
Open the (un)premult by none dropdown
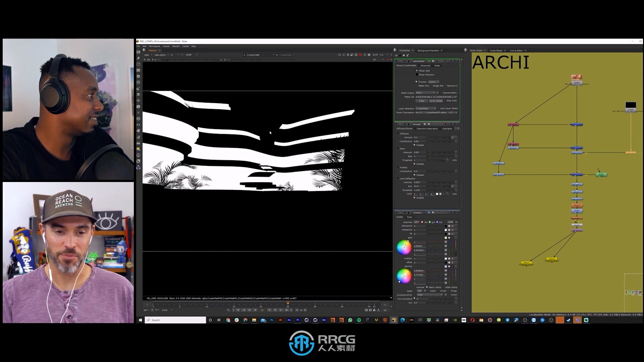430,295
